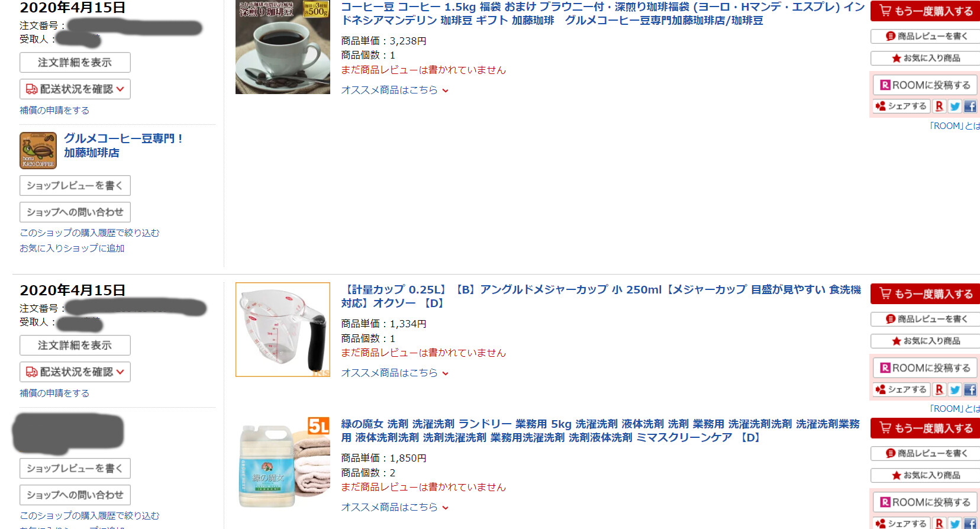Expand 配送状況を確認 for the second order
The height and width of the screenshot is (529, 980).
tap(75, 372)
